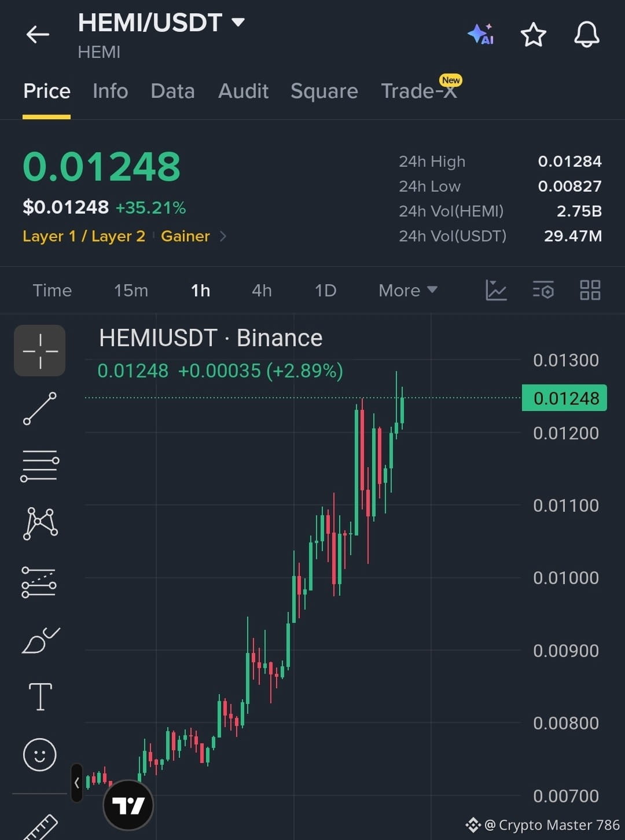This screenshot has width=625, height=840.
Task: Select the Text annotation tool
Action: (x=40, y=696)
